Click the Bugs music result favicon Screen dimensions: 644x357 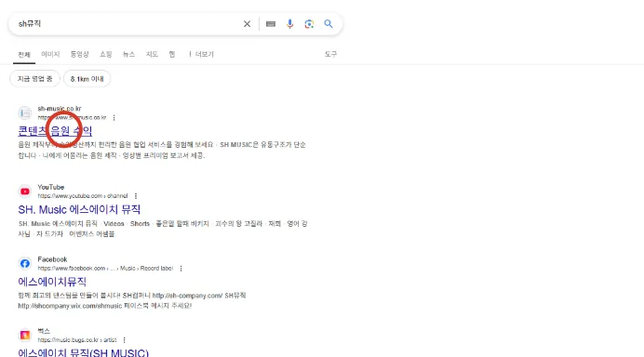[24, 336]
